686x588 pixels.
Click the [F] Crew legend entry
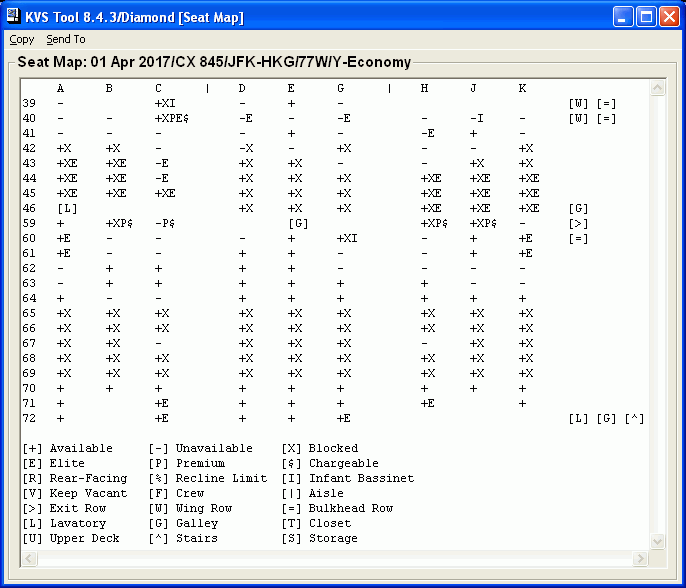click(x=176, y=493)
